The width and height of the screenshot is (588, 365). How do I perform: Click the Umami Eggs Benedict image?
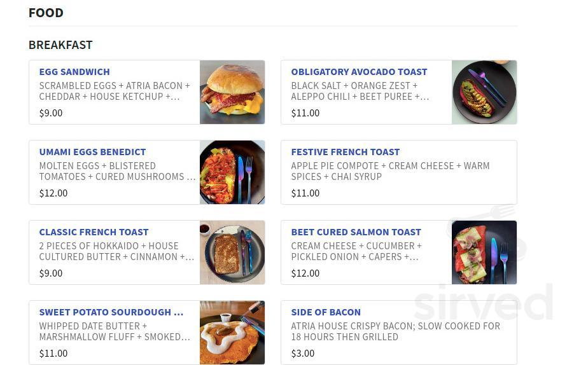(232, 172)
